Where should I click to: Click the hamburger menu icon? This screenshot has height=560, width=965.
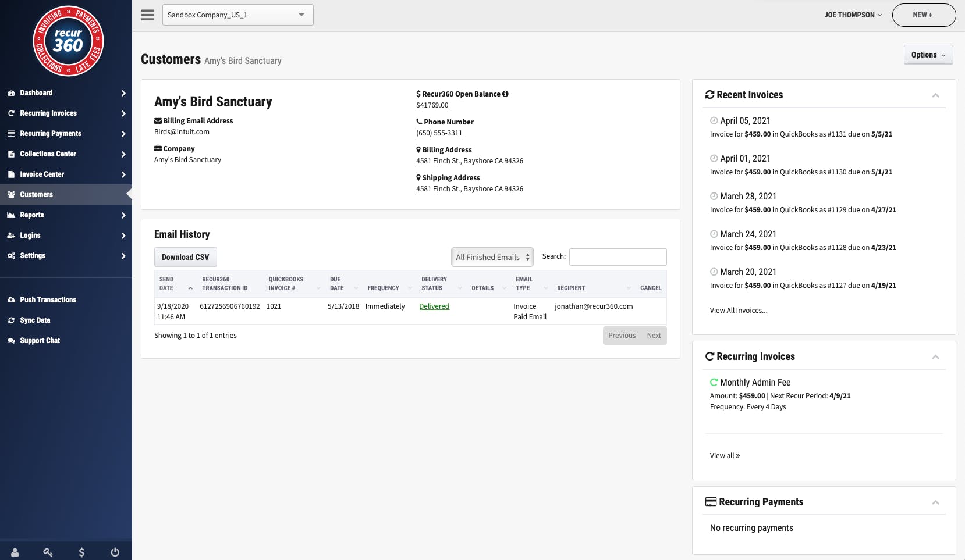point(147,15)
